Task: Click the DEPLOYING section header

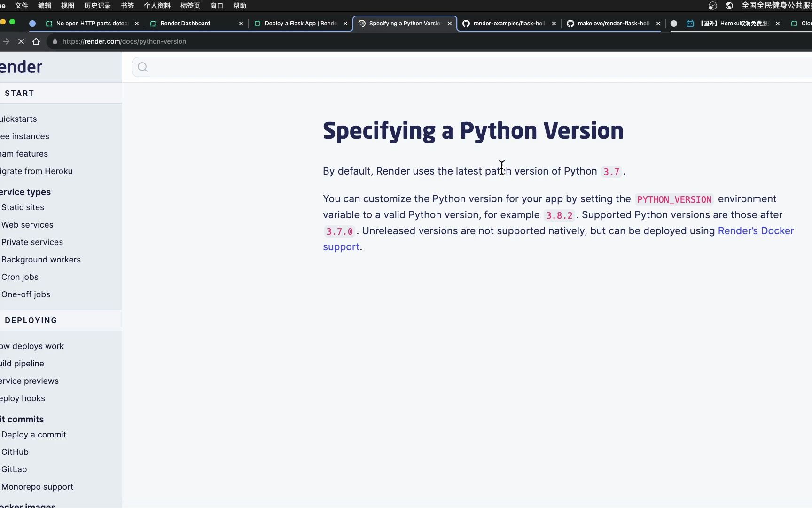Action: (x=31, y=320)
